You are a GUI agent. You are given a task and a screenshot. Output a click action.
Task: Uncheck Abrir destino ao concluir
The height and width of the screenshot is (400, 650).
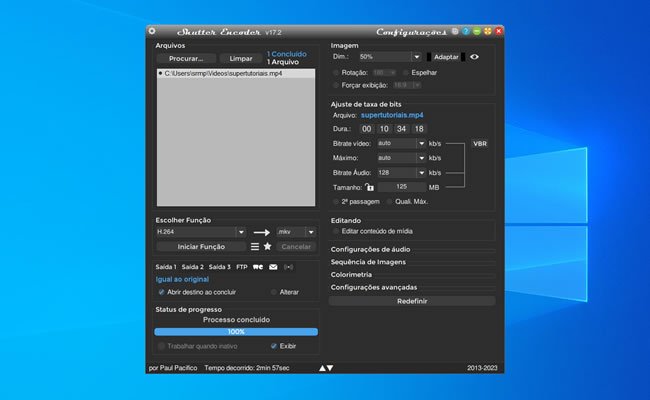pos(161,292)
